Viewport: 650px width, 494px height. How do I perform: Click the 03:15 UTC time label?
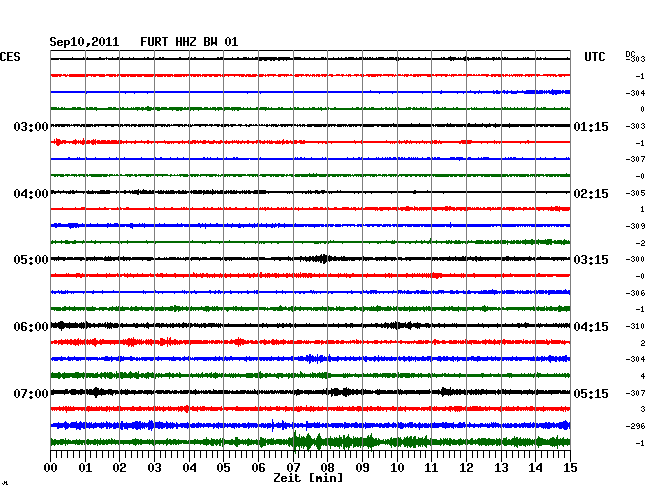click(591, 260)
